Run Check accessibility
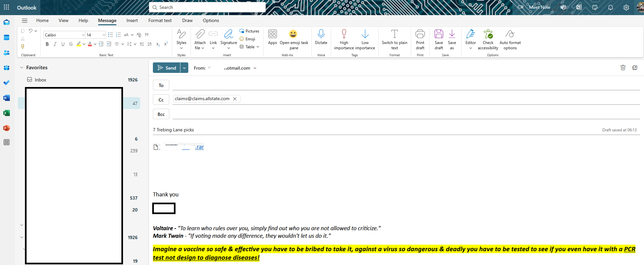The height and width of the screenshot is (265, 644). point(488,39)
